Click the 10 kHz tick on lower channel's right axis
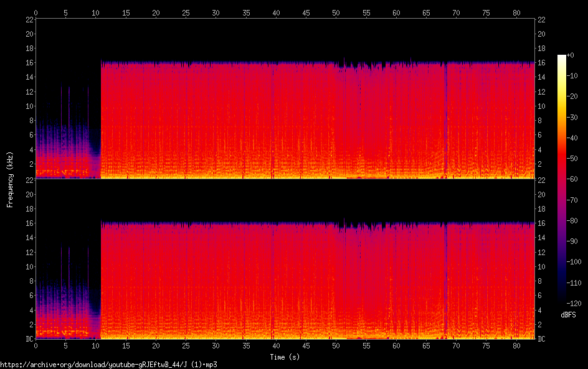This screenshot has width=588, height=369. tap(541, 266)
